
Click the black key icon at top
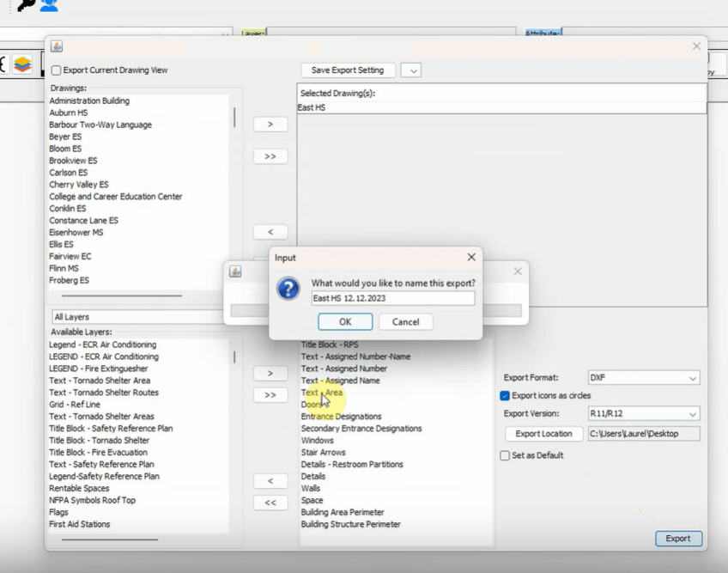pos(27,5)
